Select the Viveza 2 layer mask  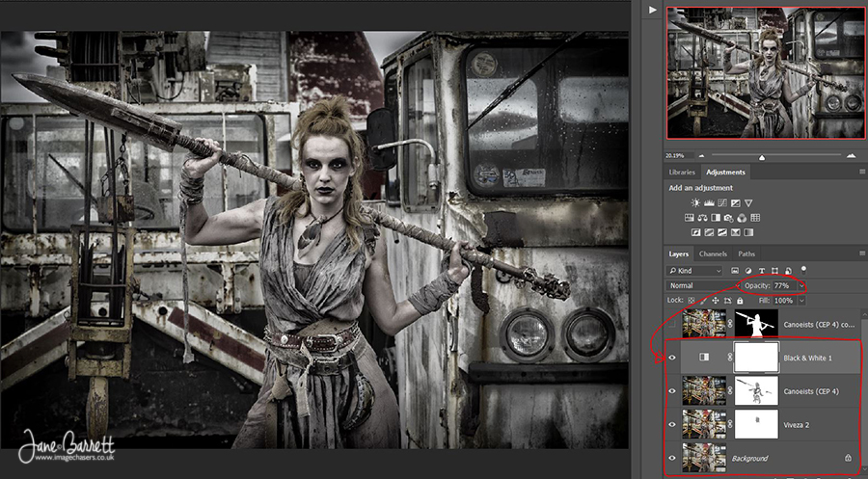click(756, 424)
